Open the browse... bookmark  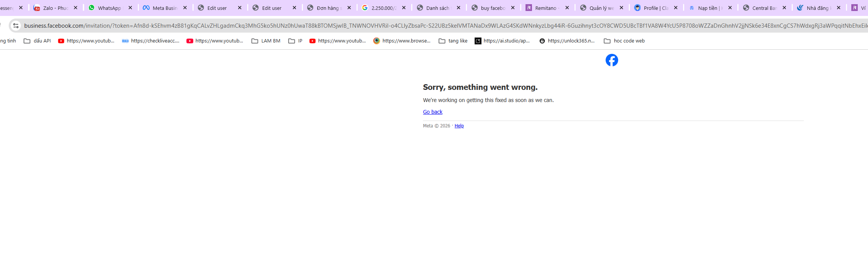[x=402, y=41]
